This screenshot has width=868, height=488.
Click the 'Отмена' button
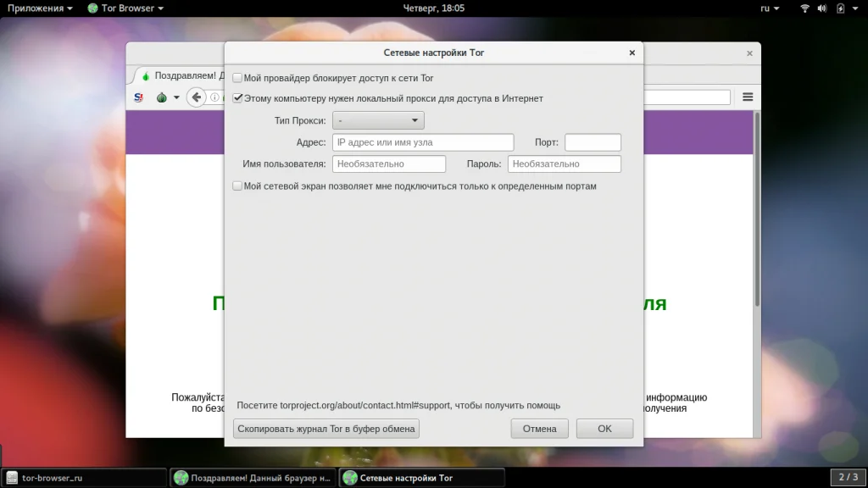tap(539, 429)
